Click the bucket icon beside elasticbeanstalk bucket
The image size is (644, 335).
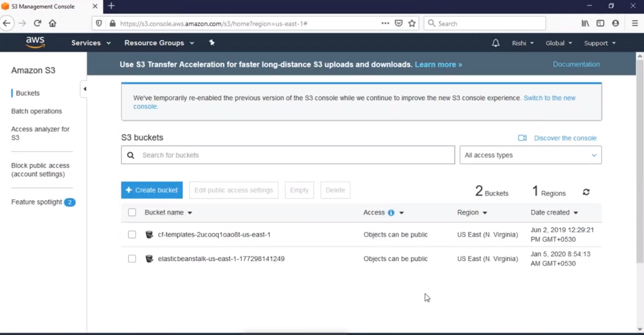[149, 258]
